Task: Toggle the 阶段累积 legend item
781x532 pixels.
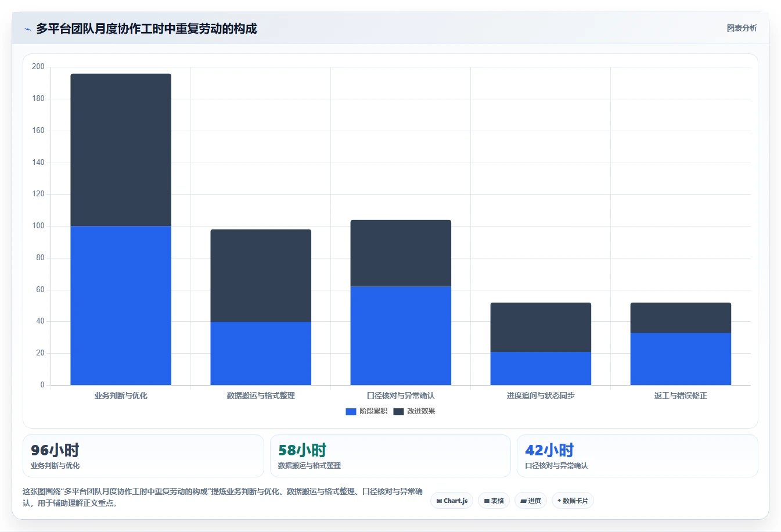Action: [366, 411]
